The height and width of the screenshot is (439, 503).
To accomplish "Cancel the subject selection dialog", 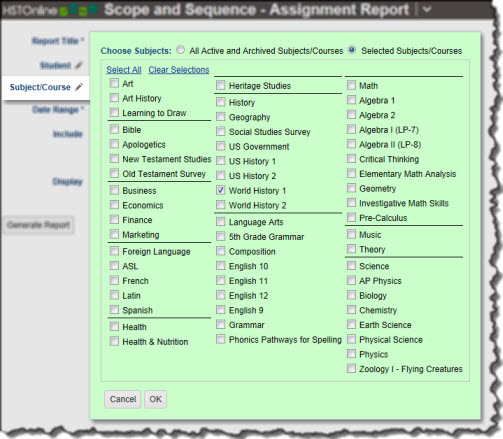I will click(123, 399).
